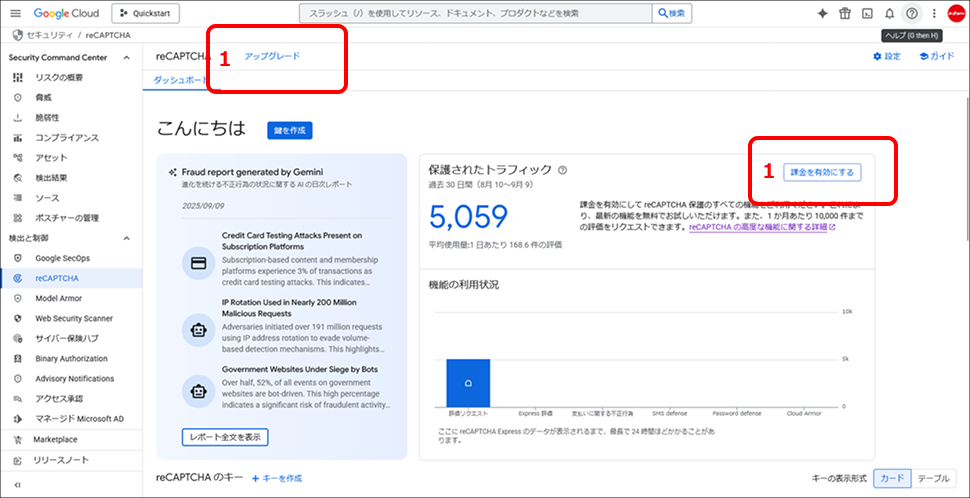Collapse the 検出と制御 section
Image resolution: width=970 pixels, height=498 pixels.
[127, 238]
